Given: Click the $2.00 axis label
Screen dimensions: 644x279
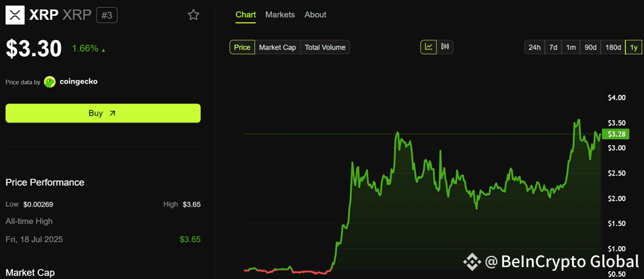Looking at the screenshot, I should (x=616, y=199).
